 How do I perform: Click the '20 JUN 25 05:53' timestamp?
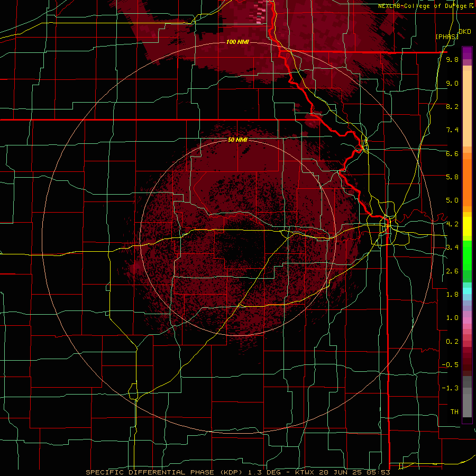354,472
